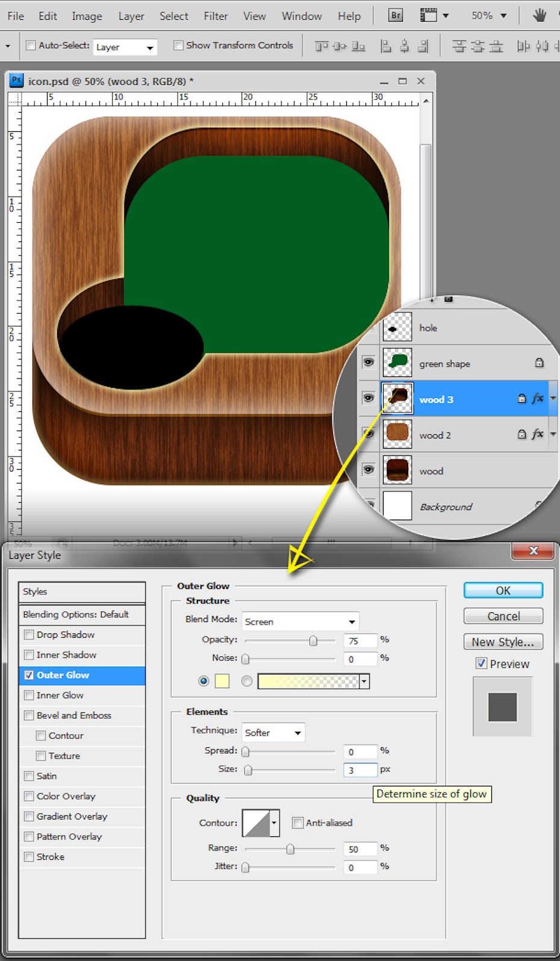Hide the green shape layer
Image resolution: width=560 pixels, height=961 pixels.
point(369,362)
